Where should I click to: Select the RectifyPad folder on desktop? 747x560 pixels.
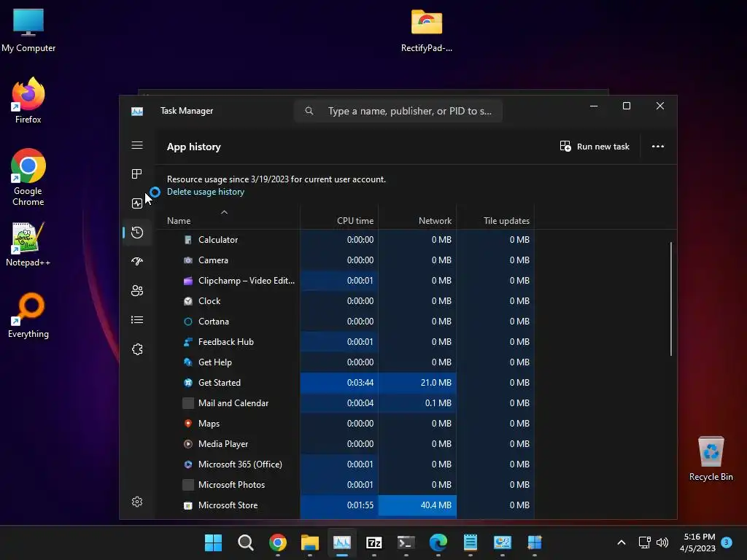[426, 31]
